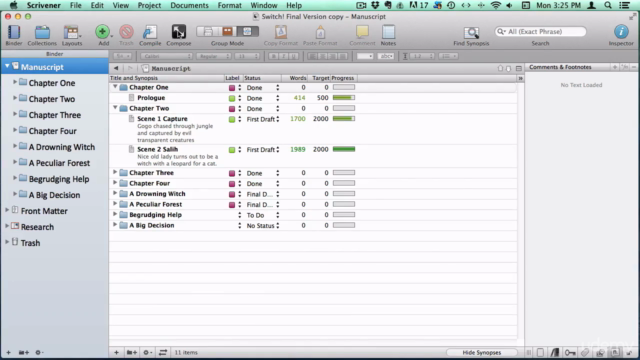The image size is (640, 360).
Task: Select Research in the binder
Action: coord(37,227)
